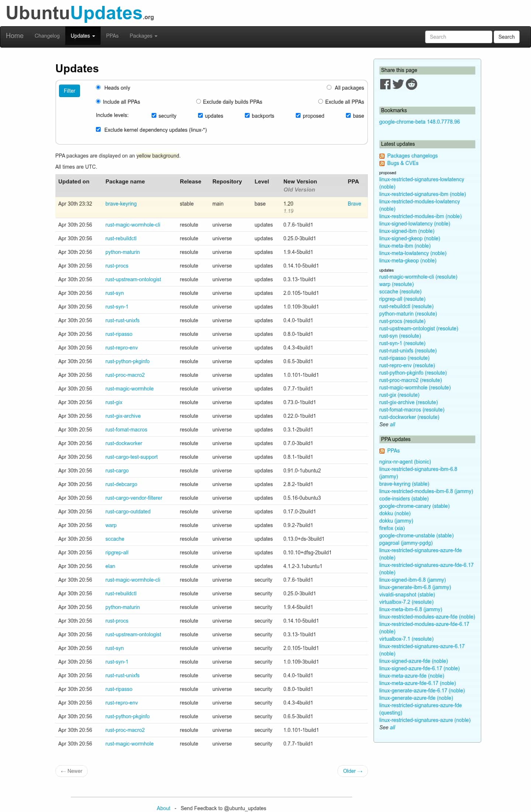Open code-insiders (stable) sidebar link

pyautogui.click(x=404, y=499)
